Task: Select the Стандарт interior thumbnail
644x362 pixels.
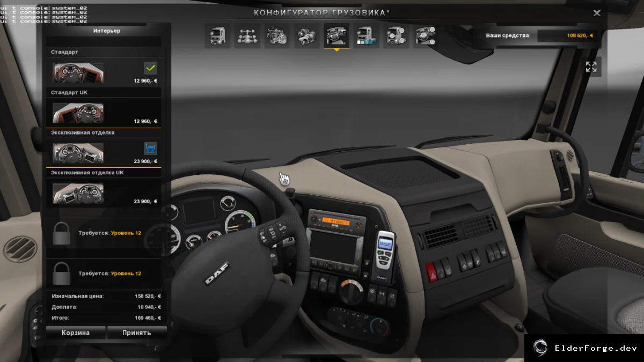Action: tap(78, 73)
